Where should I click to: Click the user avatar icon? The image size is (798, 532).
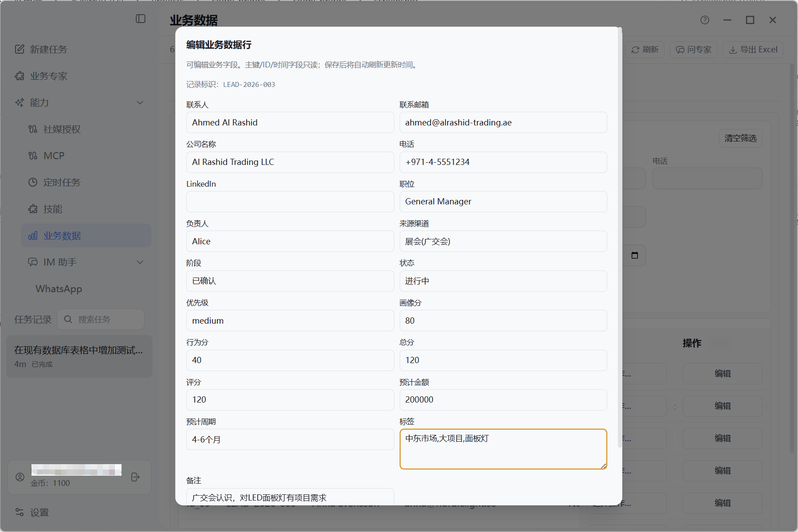[20, 477]
